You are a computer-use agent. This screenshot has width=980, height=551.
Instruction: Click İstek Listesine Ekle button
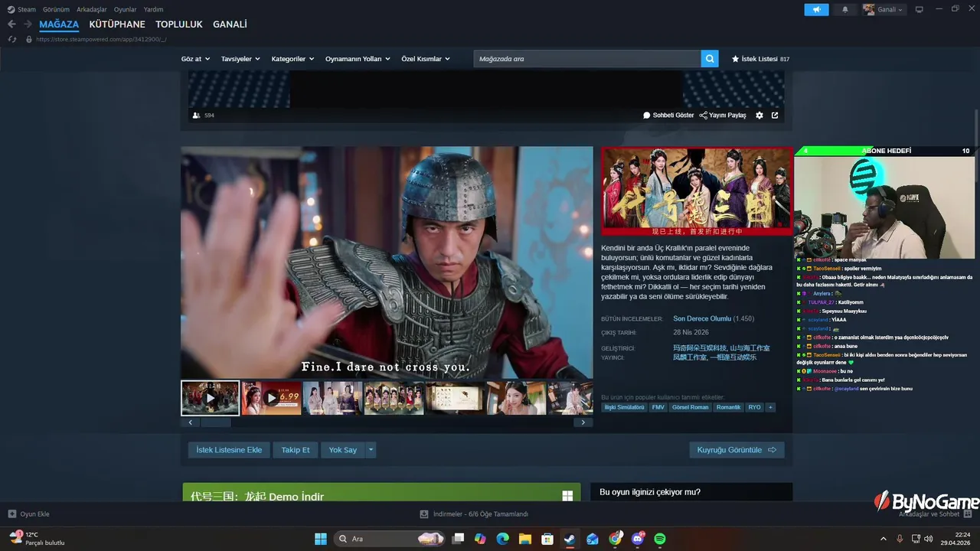[229, 450]
